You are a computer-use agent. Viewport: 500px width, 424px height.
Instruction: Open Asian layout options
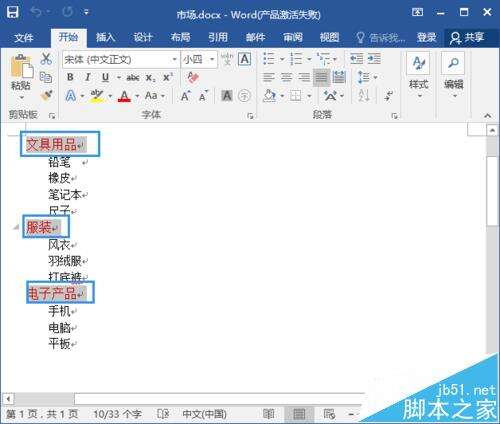333,96
